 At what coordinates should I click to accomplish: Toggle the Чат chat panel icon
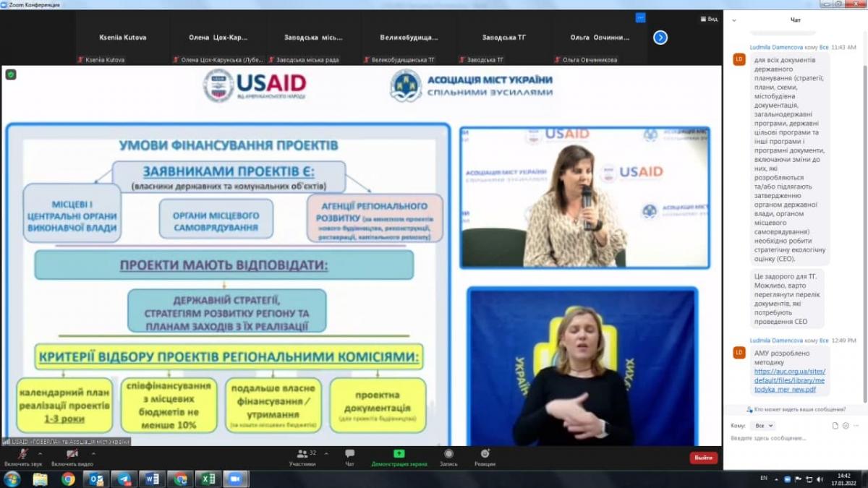(349, 455)
